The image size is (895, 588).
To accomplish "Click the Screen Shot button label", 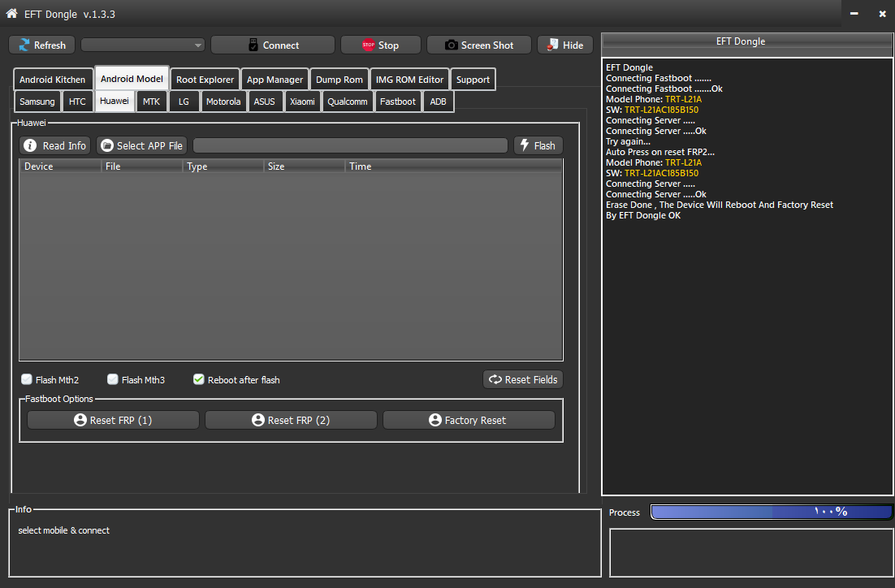I will [486, 45].
